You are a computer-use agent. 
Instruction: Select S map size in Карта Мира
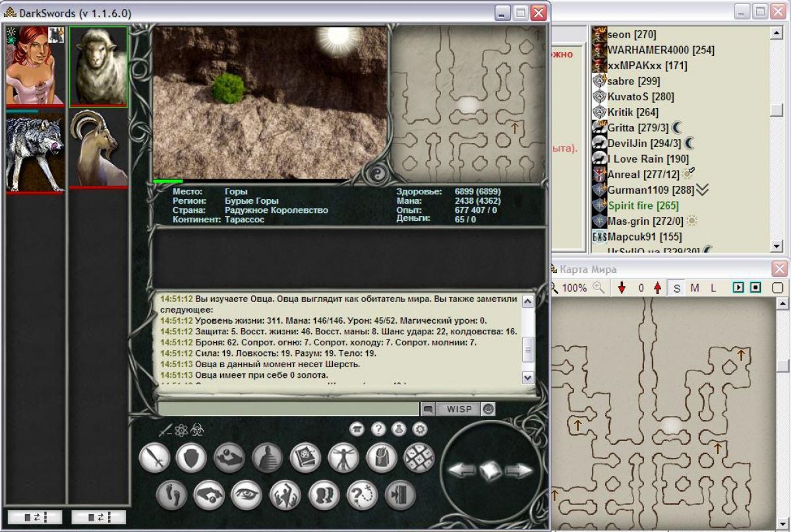tap(677, 288)
